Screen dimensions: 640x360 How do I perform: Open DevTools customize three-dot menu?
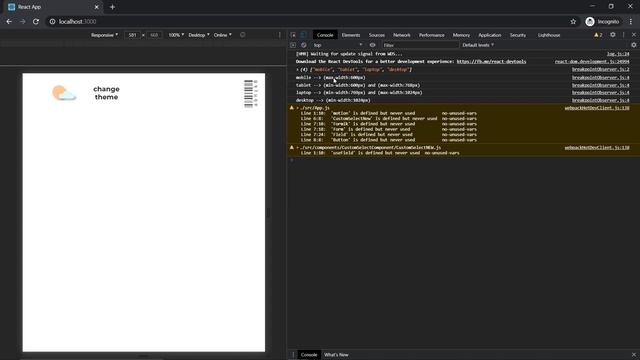coord(623,35)
